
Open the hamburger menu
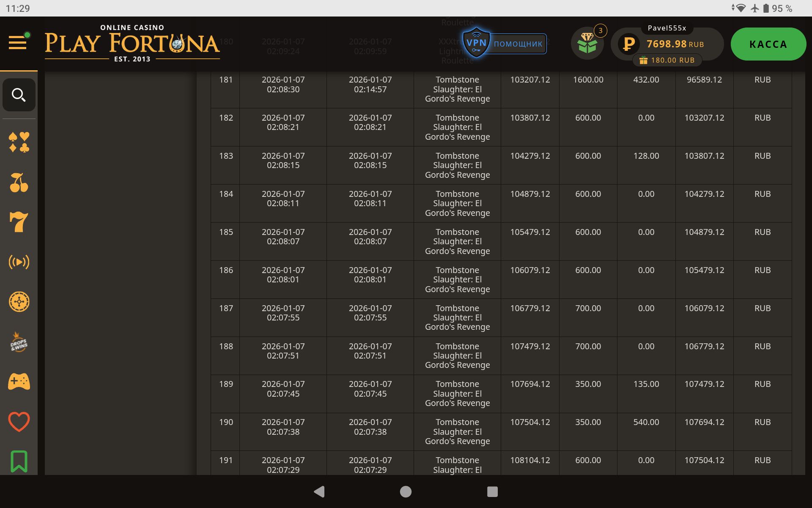click(18, 42)
